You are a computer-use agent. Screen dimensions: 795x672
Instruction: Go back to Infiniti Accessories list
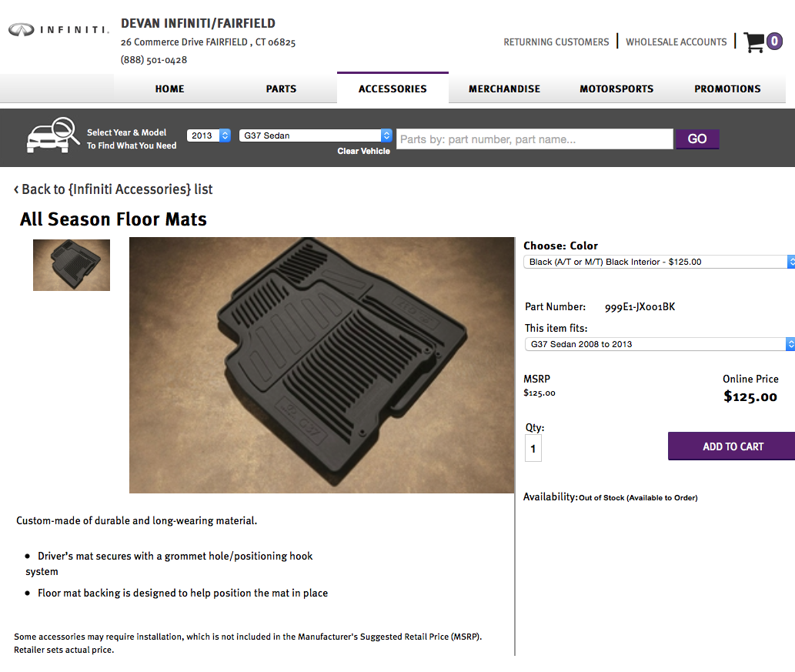113,189
